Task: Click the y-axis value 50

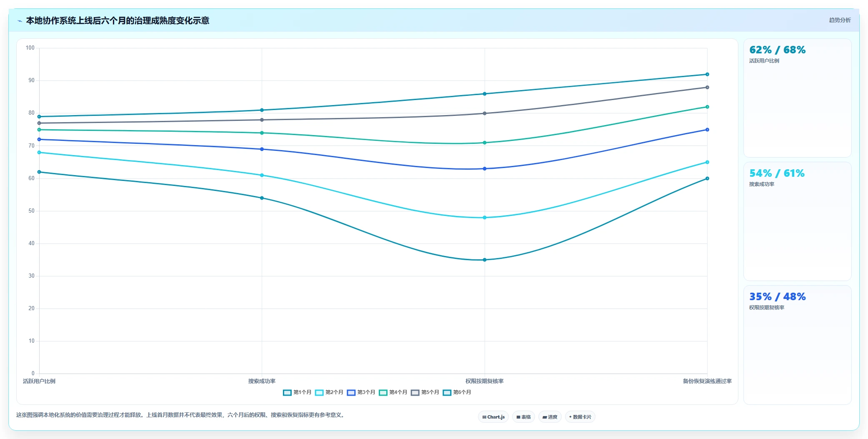Action: tap(32, 211)
